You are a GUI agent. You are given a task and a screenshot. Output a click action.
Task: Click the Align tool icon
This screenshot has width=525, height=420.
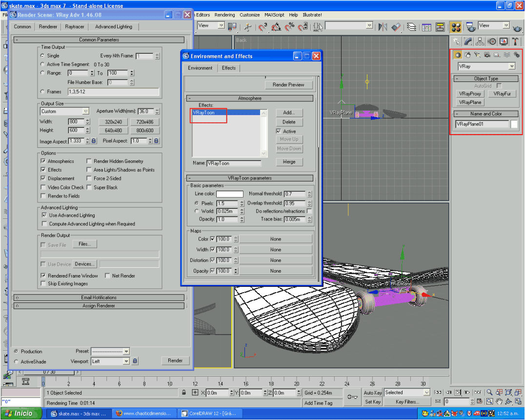pos(396,27)
